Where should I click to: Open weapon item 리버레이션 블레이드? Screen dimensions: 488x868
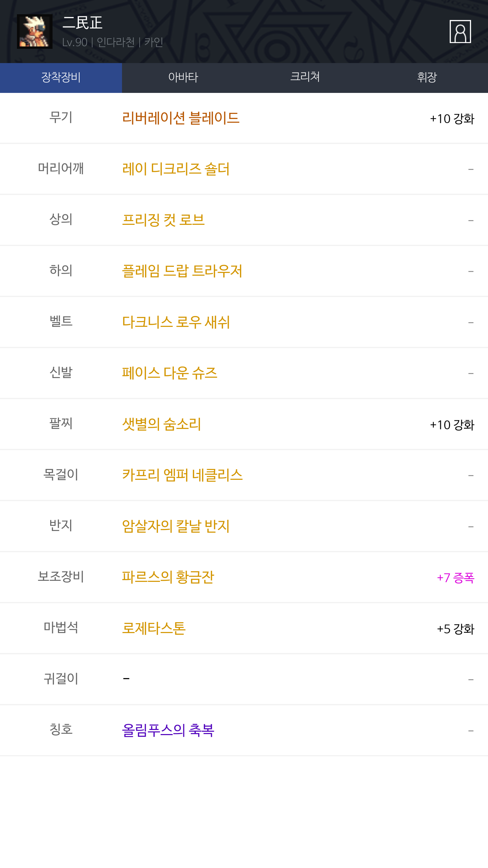tap(181, 118)
